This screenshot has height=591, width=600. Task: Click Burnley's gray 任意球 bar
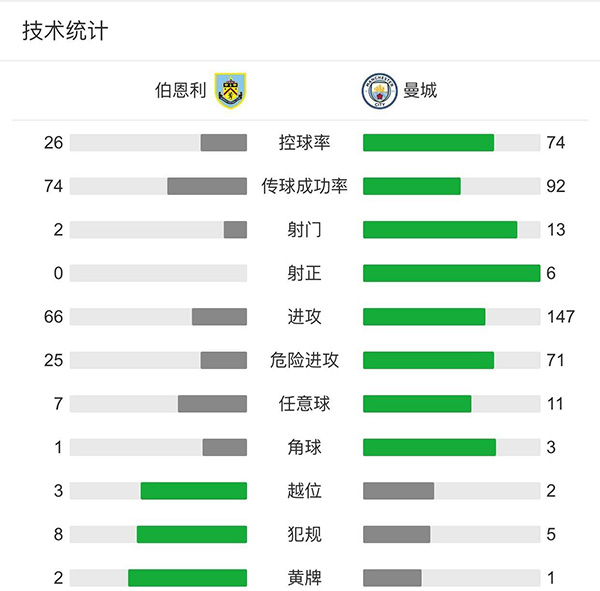[212, 404]
